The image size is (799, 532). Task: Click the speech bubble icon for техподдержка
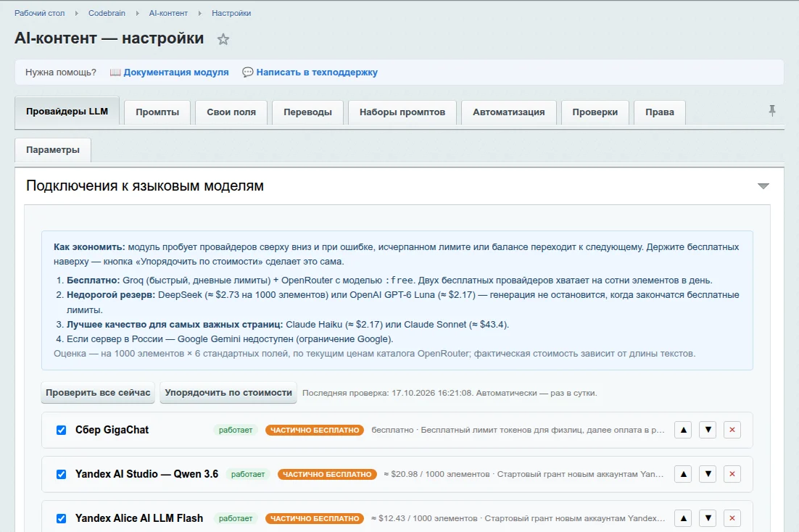pyautogui.click(x=248, y=72)
